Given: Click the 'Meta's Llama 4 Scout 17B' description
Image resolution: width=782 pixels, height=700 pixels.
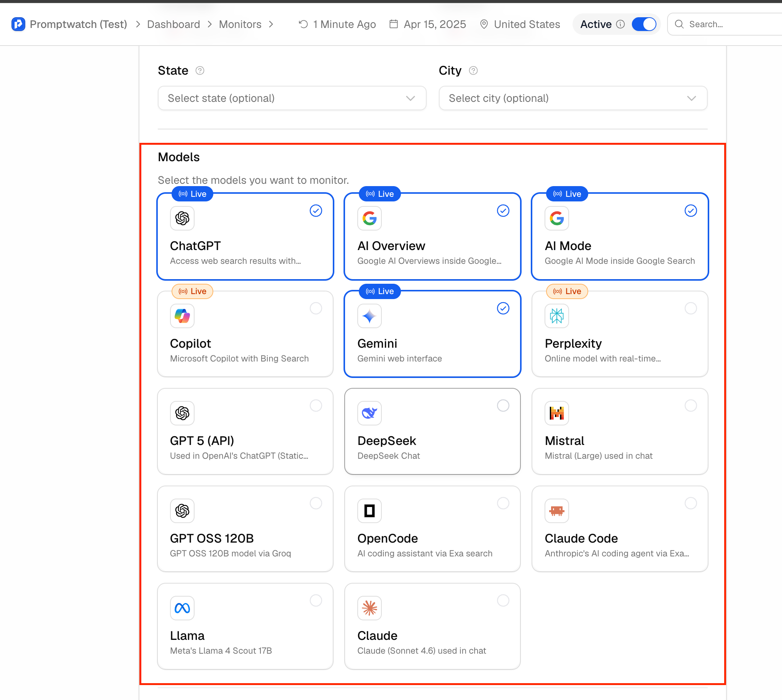Looking at the screenshot, I should click(221, 651).
